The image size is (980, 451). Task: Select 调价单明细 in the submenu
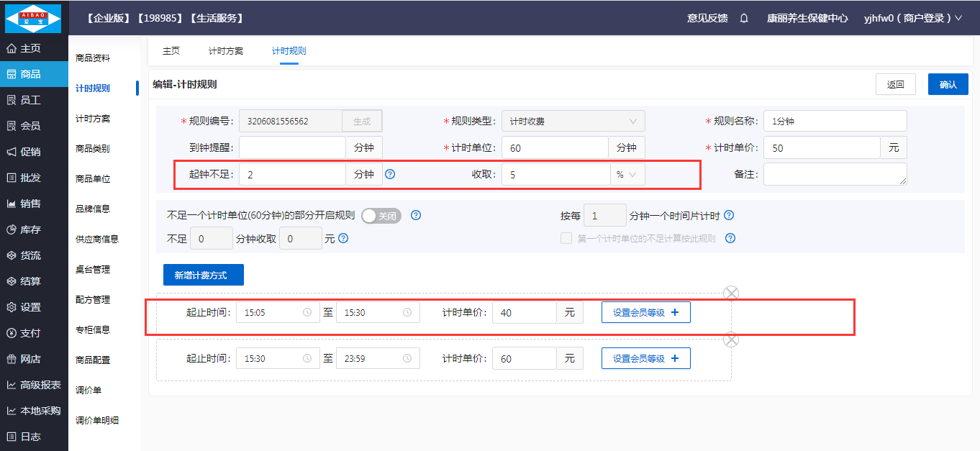(x=97, y=420)
